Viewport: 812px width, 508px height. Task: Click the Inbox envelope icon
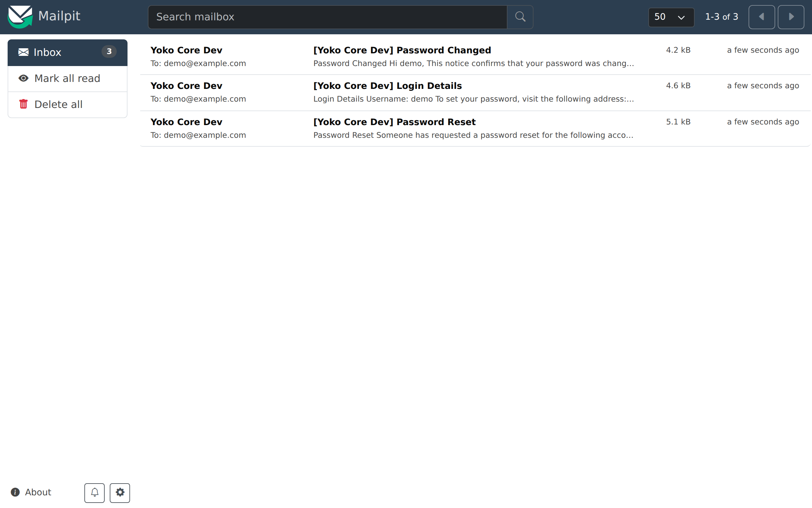click(23, 52)
